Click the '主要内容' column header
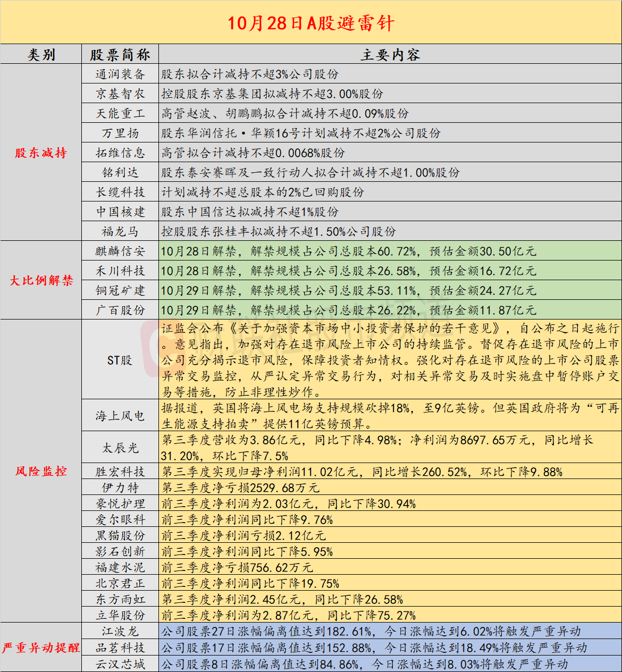This screenshot has width=622, height=672. point(390,55)
